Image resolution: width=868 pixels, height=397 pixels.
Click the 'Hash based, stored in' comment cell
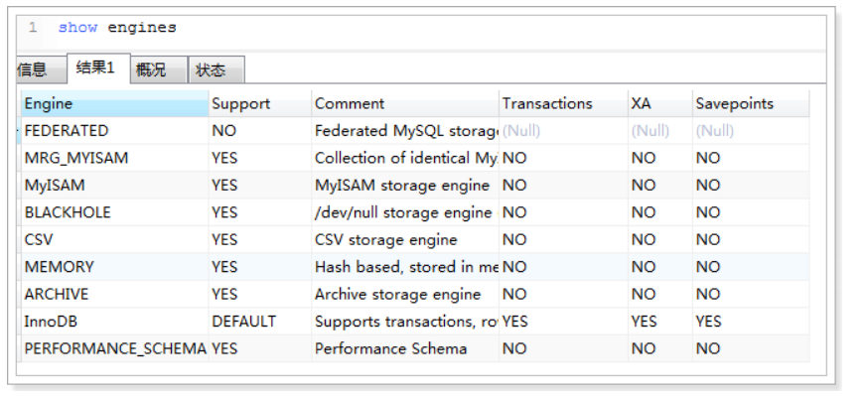tap(405, 267)
